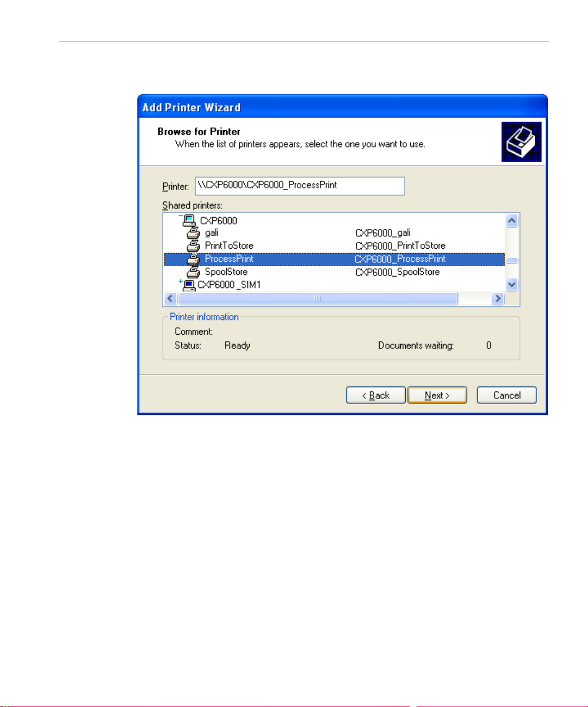Click the Next button
Screen dimensions: 588x707
point(437,395)
